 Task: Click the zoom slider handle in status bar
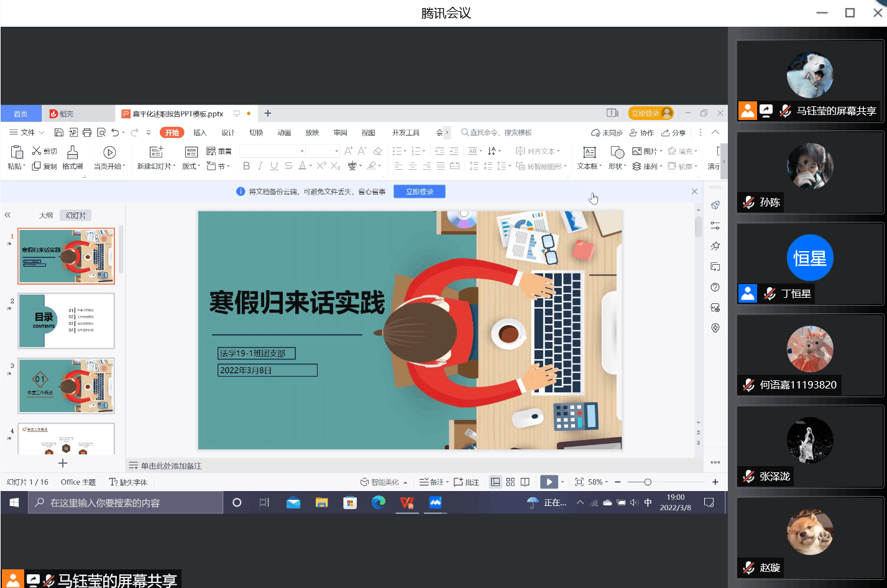click(x=648, y=482)
